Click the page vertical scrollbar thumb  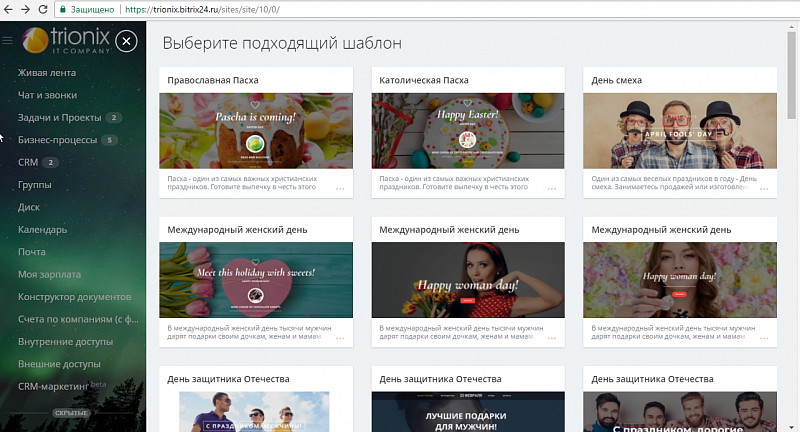tap(791, 75)
